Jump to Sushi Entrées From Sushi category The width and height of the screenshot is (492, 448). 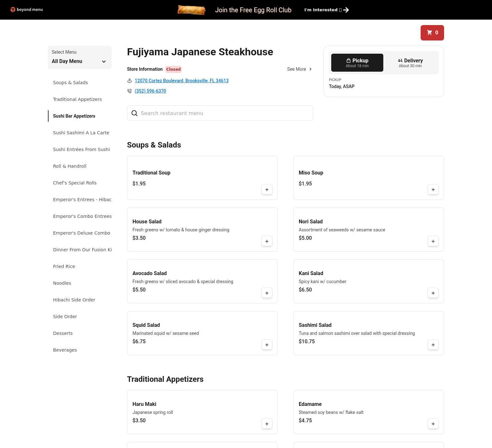[x=82, y=149]
